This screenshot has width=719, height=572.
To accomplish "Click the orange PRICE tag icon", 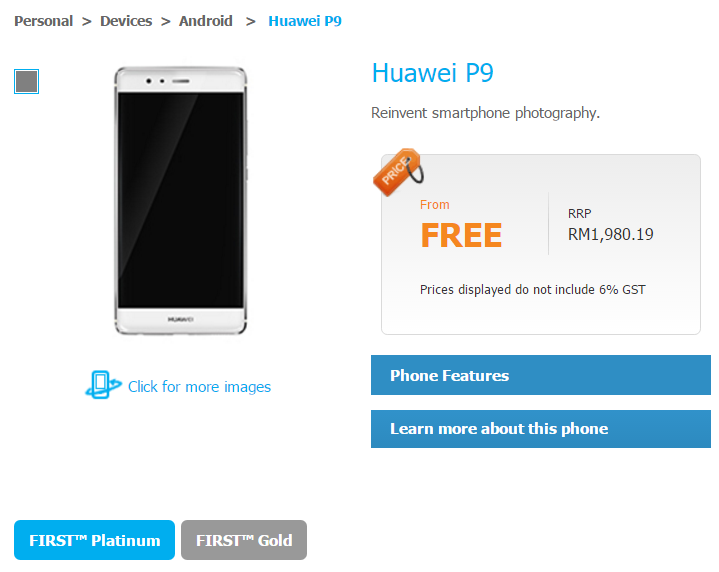I will click(x=398, y=172).
